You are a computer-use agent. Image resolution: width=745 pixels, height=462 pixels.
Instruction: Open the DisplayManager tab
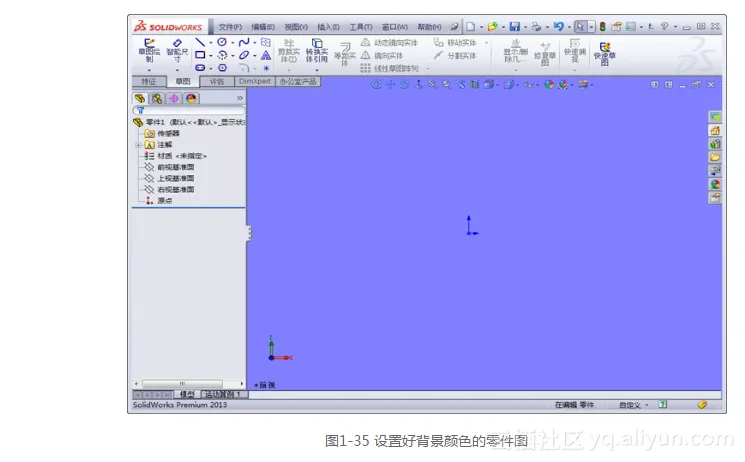(x=191, y=98)
